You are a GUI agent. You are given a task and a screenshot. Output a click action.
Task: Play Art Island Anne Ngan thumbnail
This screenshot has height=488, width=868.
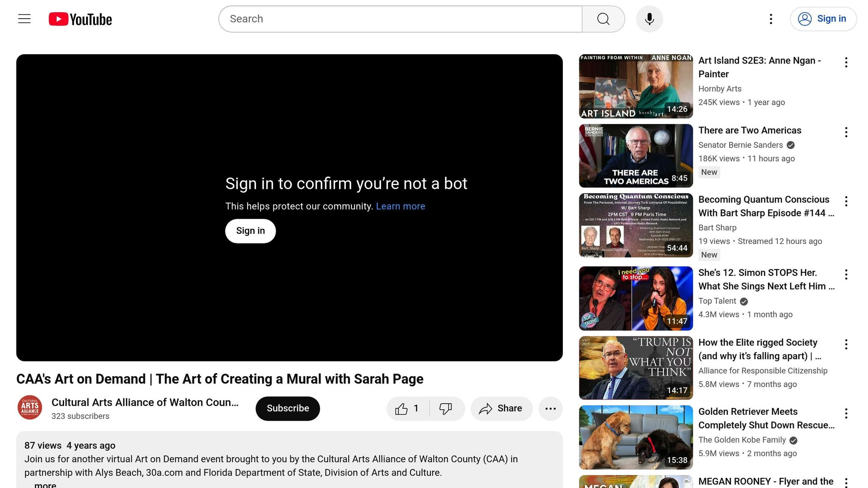tap(636, 86)
